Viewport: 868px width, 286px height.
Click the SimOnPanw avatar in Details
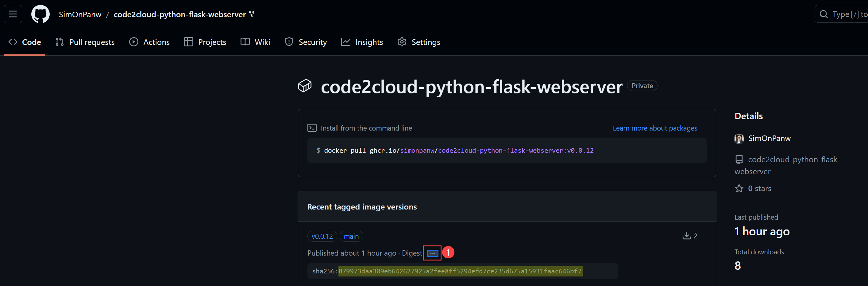pyautogui.click(x=739, y=139)
